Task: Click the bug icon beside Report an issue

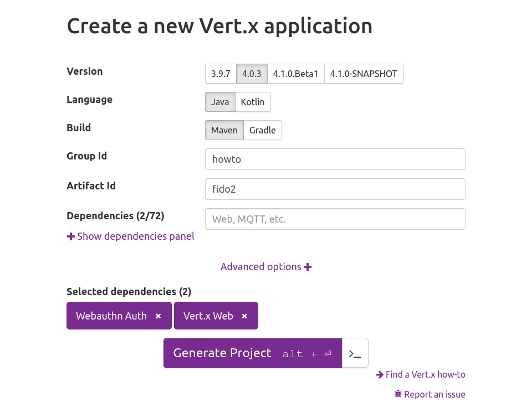Action: tap(398, 394)
